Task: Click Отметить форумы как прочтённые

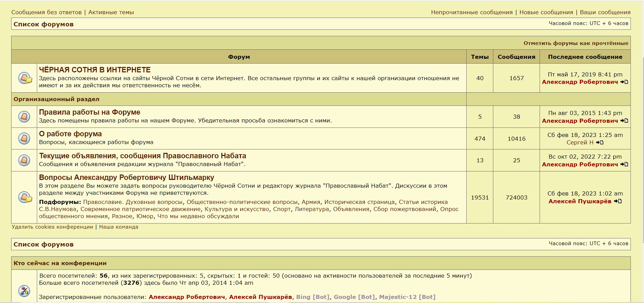Action: click(x=576, y=43)
